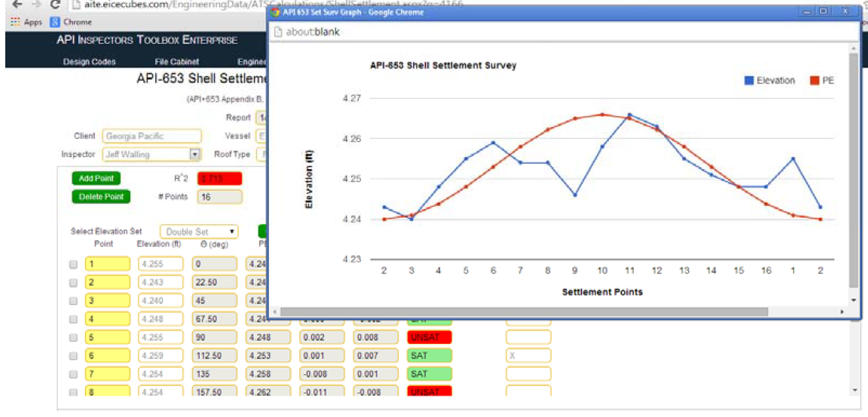The image size is (868, 417).
Task: Click the red PE legend marker
Action: [x=814, y=80]
